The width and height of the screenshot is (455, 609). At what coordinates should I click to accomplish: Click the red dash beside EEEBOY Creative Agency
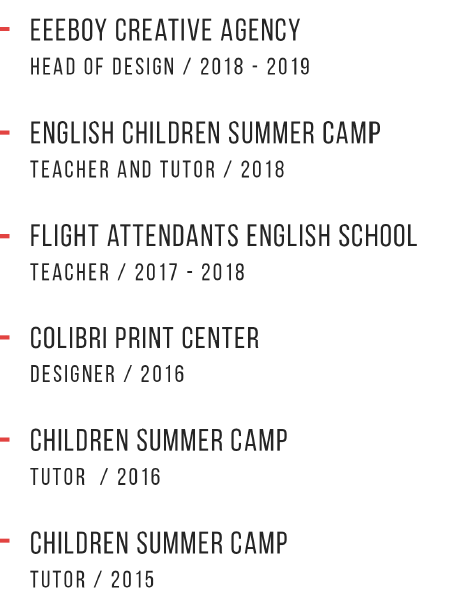point(5,29)
